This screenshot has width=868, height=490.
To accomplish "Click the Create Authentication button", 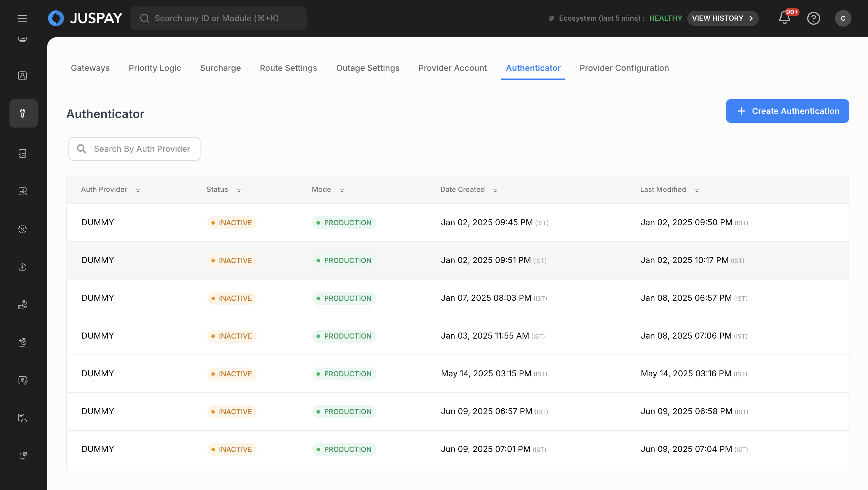I will [787, 111].
